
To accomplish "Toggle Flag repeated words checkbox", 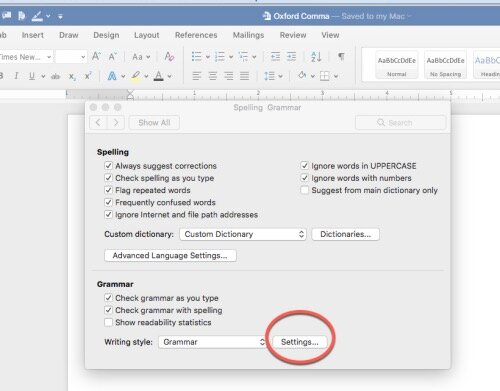I will (x=108, y=190).
